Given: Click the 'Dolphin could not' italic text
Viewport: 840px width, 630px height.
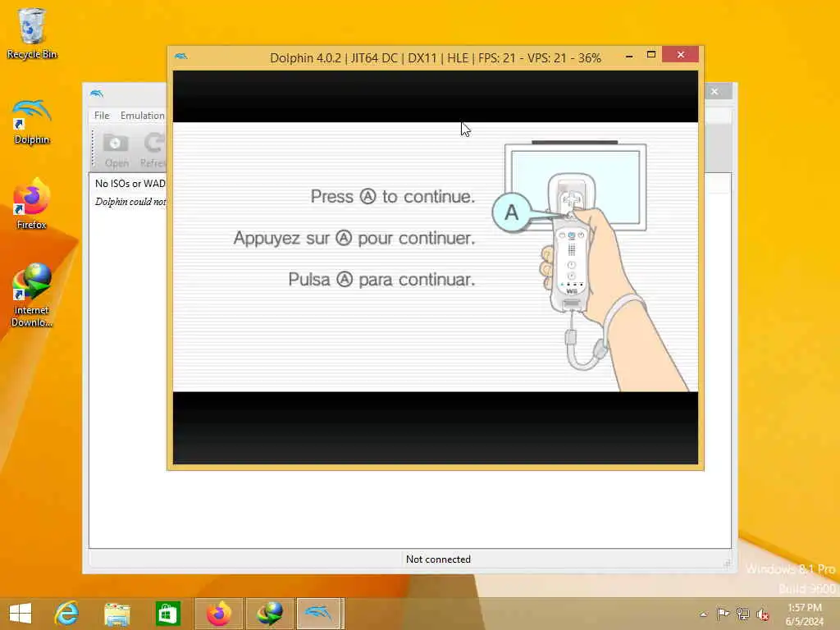Looking at the screenshot, I should pyautogui.click(x=130, y=202).
